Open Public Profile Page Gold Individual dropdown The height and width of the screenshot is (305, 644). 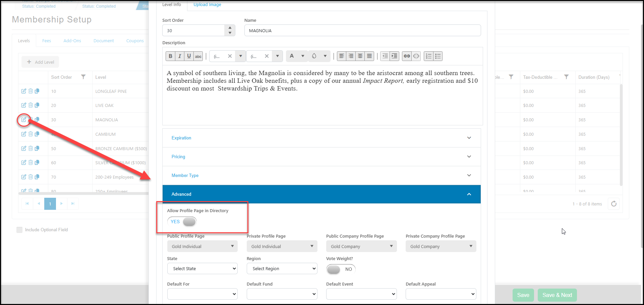202,246
